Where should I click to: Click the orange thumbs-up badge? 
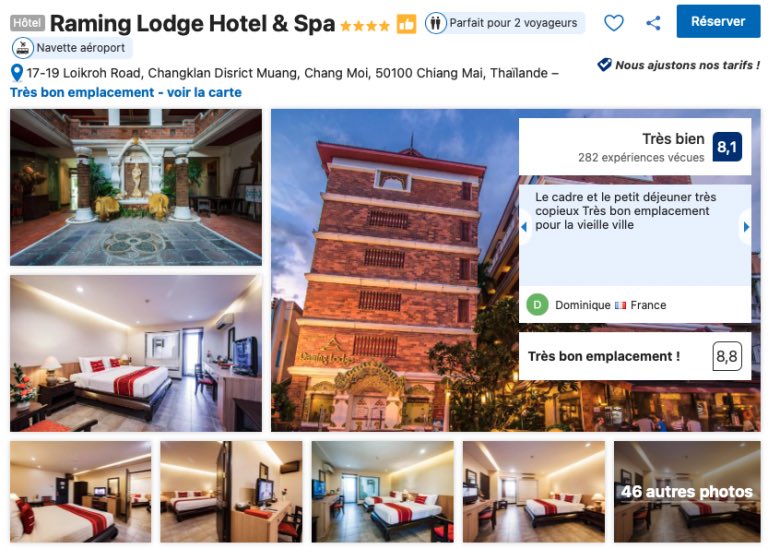click(406, 24)
